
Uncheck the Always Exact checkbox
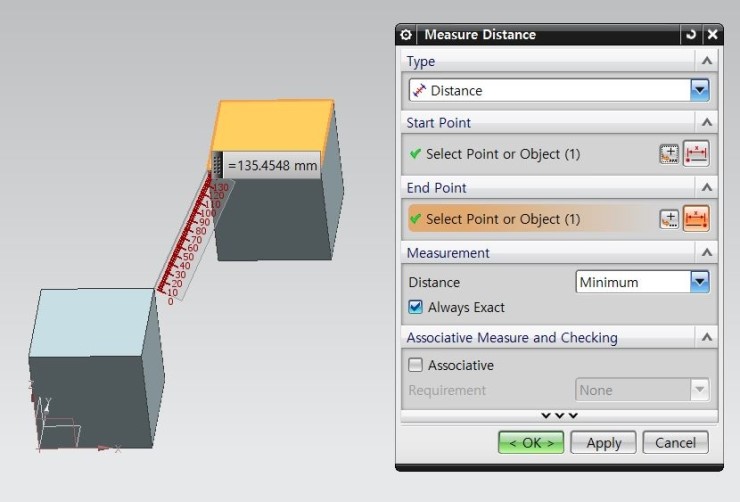click(x=416, y=308)
